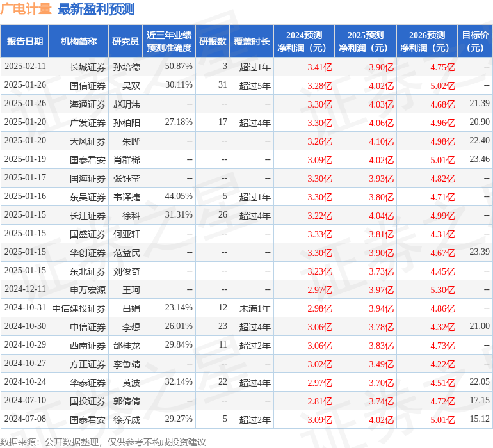Select researcher 赵玥炜

coord(127,104)
